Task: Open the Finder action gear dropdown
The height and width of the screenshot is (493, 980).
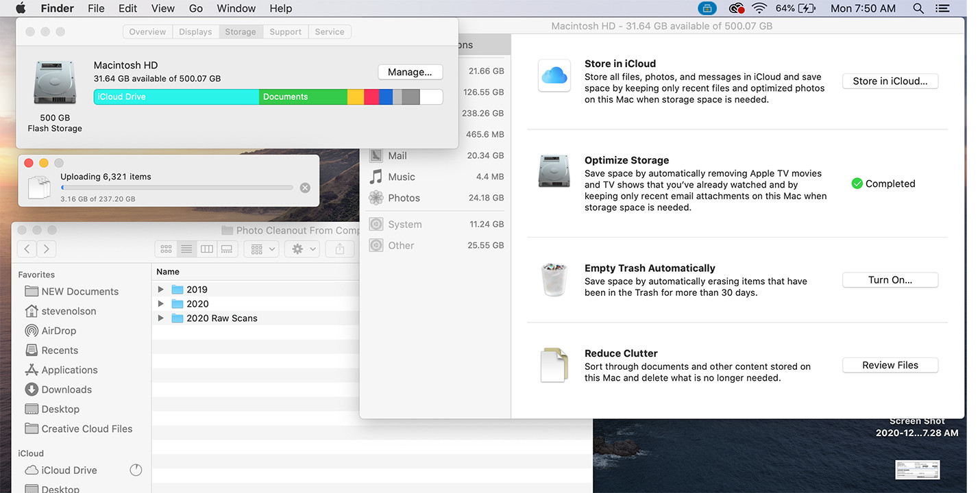Action: pyautogui.click(x=301, y=249)
